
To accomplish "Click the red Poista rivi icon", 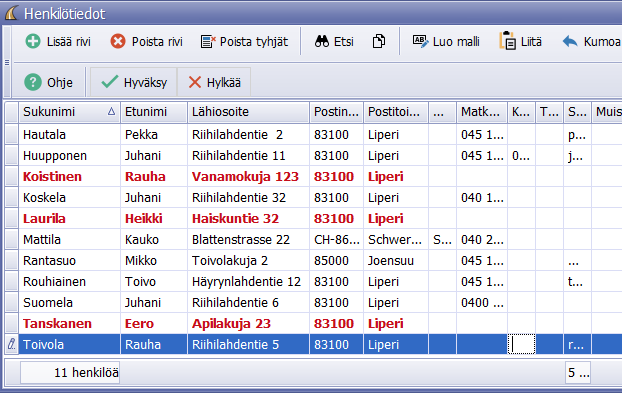I will point(118,41).
